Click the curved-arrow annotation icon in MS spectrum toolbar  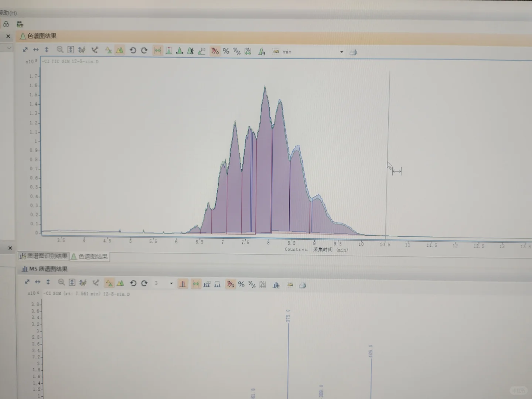tap(96, 283)
